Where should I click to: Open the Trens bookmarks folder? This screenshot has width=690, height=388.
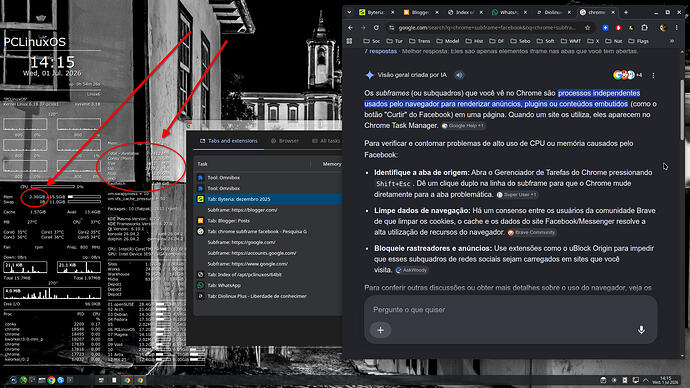click(419, 41)
